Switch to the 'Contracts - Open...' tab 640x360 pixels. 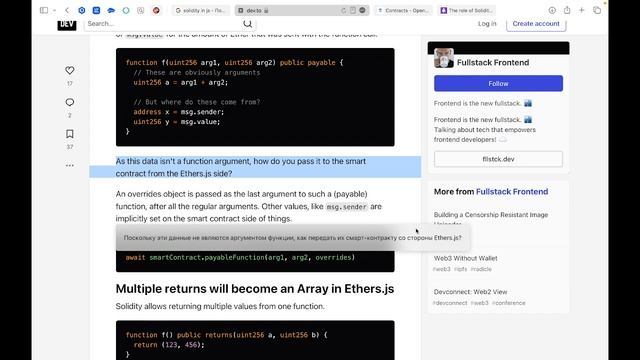[403, 10]
